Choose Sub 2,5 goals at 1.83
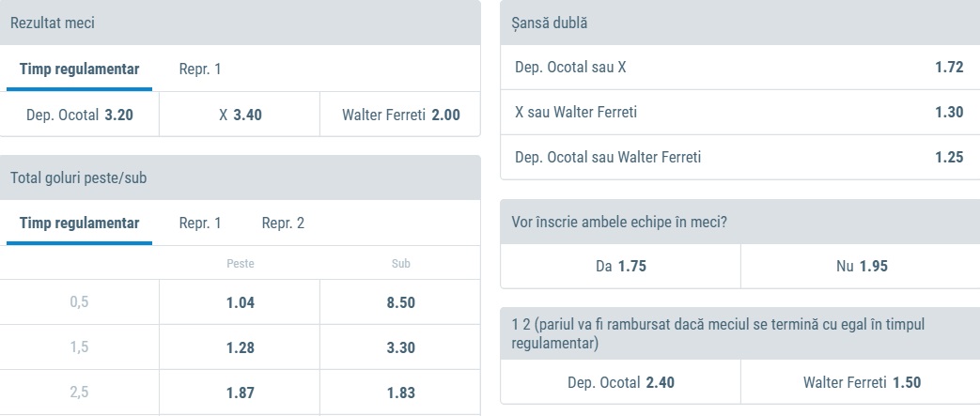 400,393
